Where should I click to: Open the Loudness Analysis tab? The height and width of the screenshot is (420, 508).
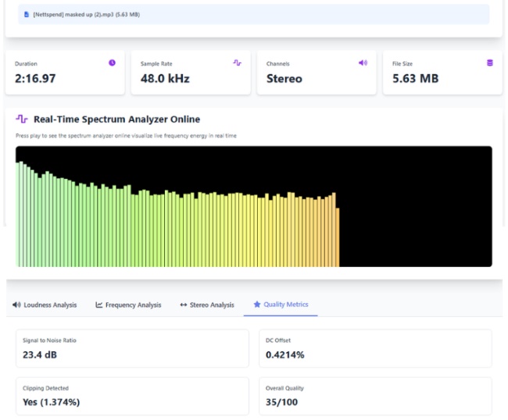tap(45, 304)
